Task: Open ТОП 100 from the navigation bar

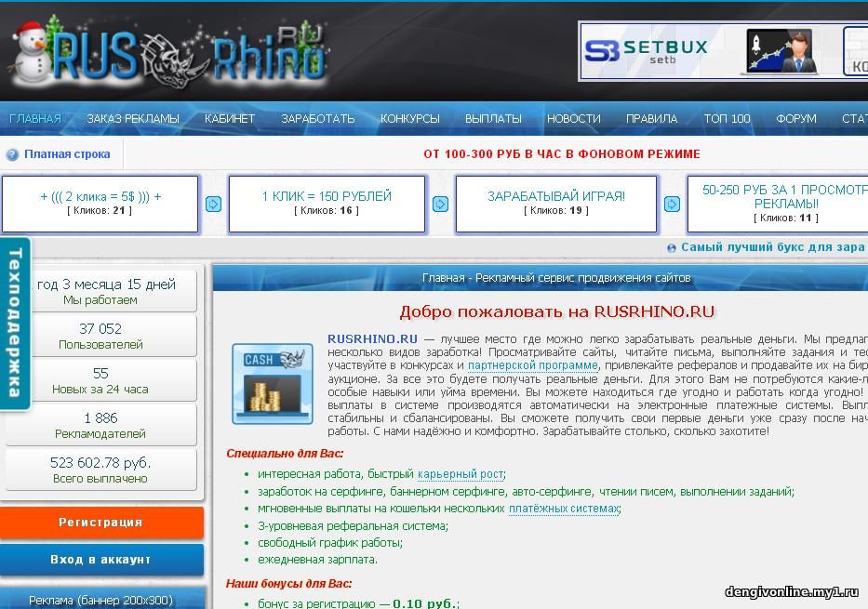Action: (727, 118)
